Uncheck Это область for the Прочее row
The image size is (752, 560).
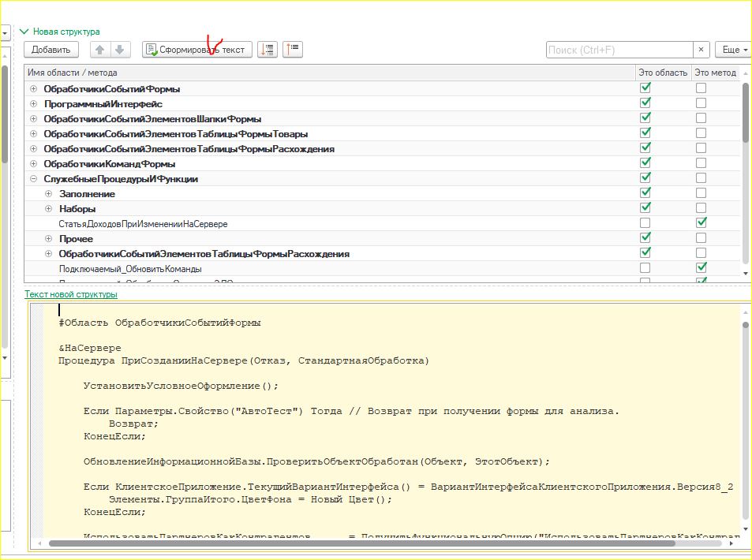[x=645, y=238]
